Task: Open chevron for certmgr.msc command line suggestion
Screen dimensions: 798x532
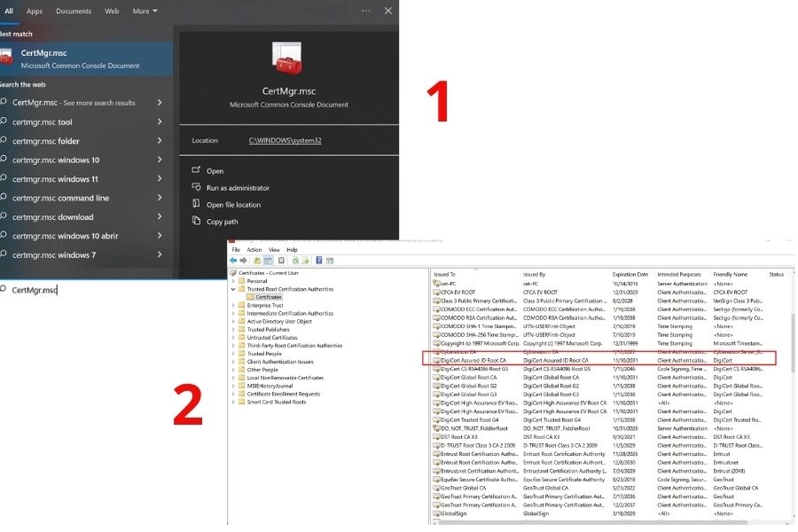Action: pos(160,198)
